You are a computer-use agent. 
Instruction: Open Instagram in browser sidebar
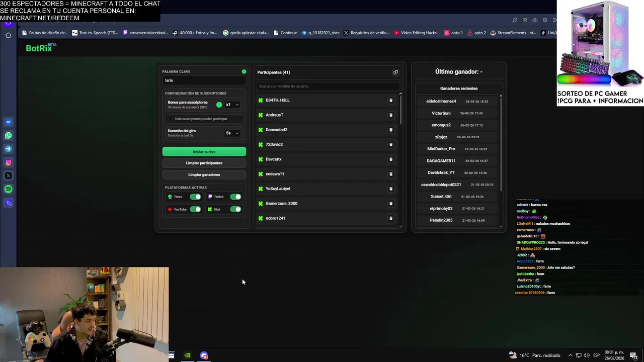pos(8,162)
